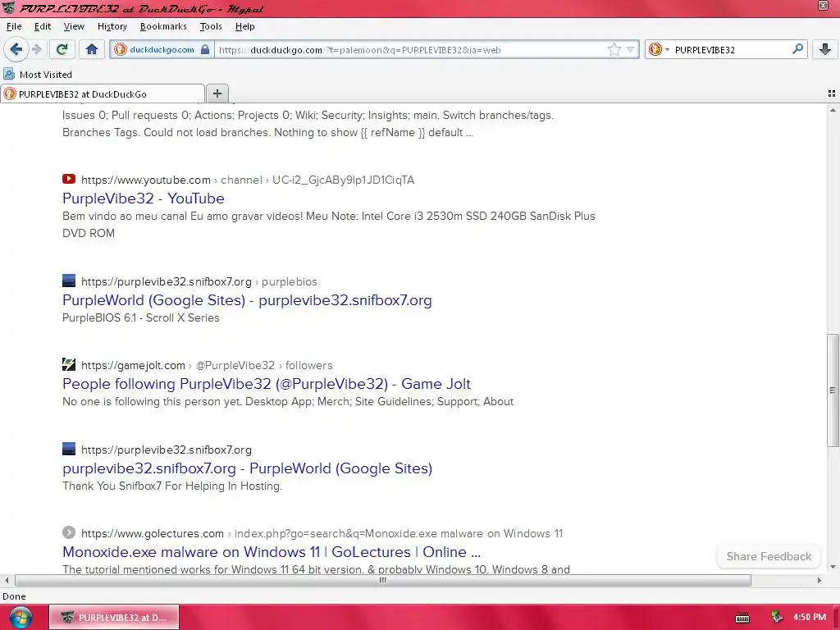Viewport: 840px width, 630px height.
Task: Open PurpleWorld (Google Sites) purplebios result
Action: 247,300
